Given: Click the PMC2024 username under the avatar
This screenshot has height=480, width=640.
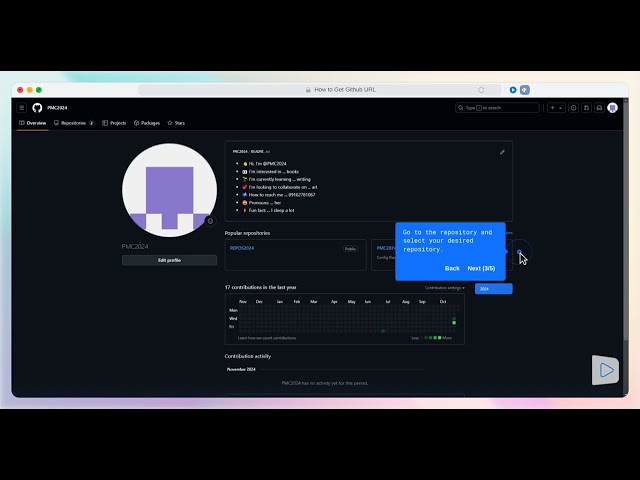Looking at the screenshot, I should 135,247.
